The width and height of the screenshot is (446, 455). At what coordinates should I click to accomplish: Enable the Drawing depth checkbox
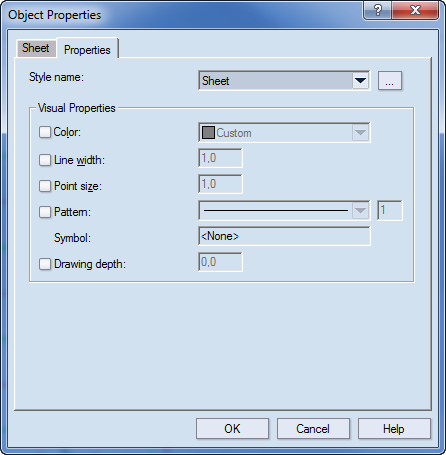point(45,264)
